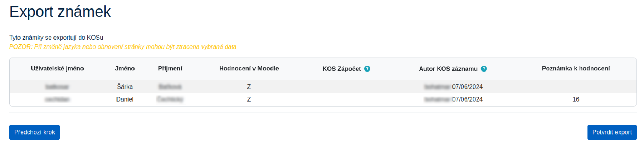644x148 pixels.
Task: Select the Z grade in Šárka's row
Action: [x=249, y=87]
